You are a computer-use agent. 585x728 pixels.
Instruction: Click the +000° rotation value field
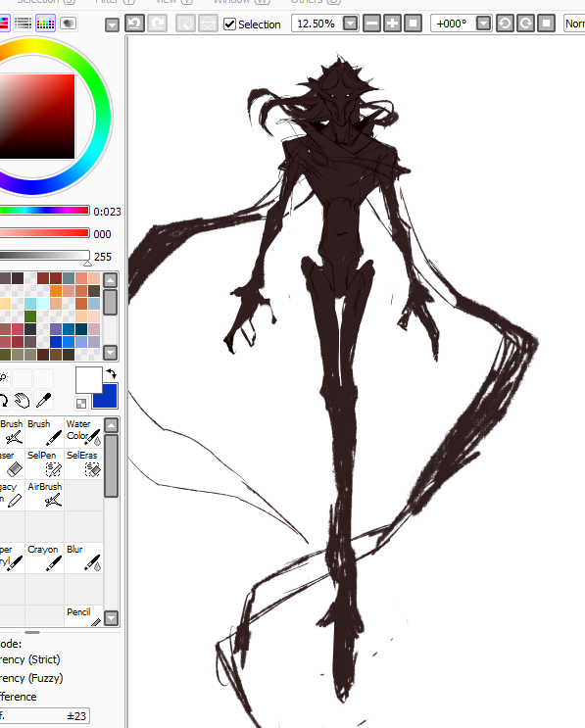pyautogui.click(x=453, y=24)
